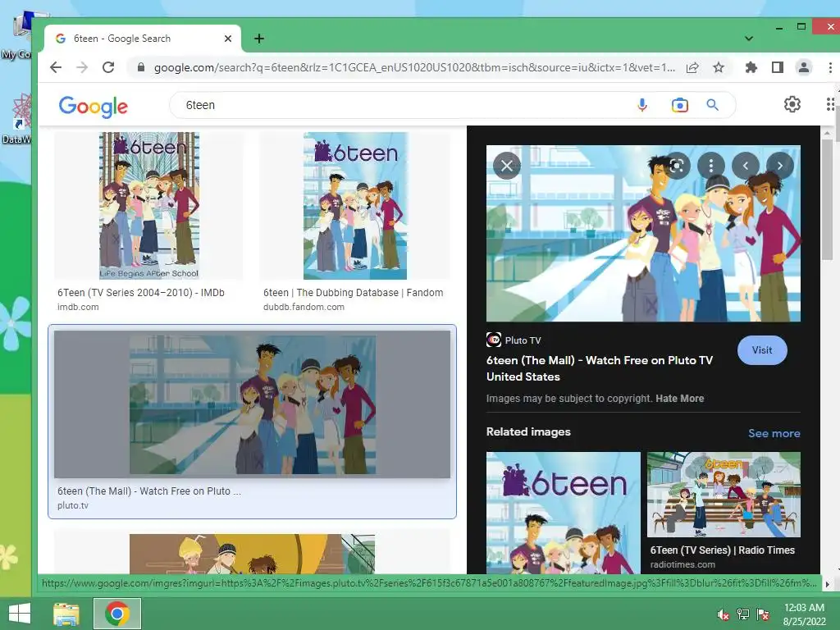Viewport: 840px width, 630px height.
Task: Open File Explorer from the taskbar
Action: tap(66, 614)
